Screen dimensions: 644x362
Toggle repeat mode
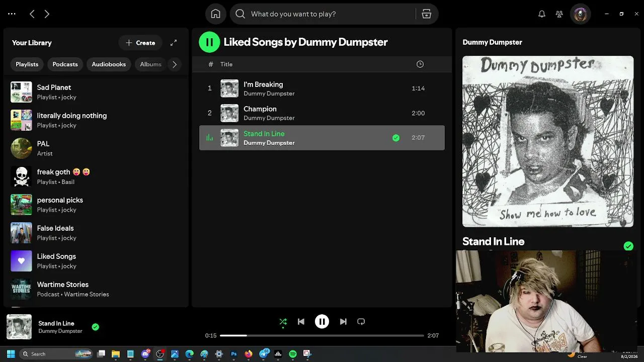click(361, 322)
